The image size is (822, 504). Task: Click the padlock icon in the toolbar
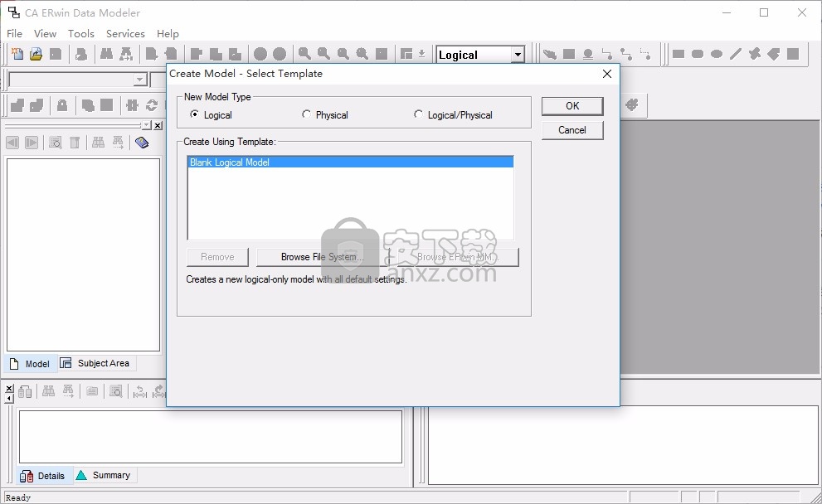(62, 105)
